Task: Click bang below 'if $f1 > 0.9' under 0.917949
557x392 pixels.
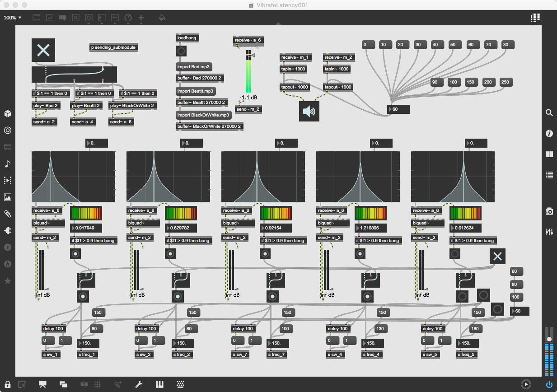Action: 75,254
